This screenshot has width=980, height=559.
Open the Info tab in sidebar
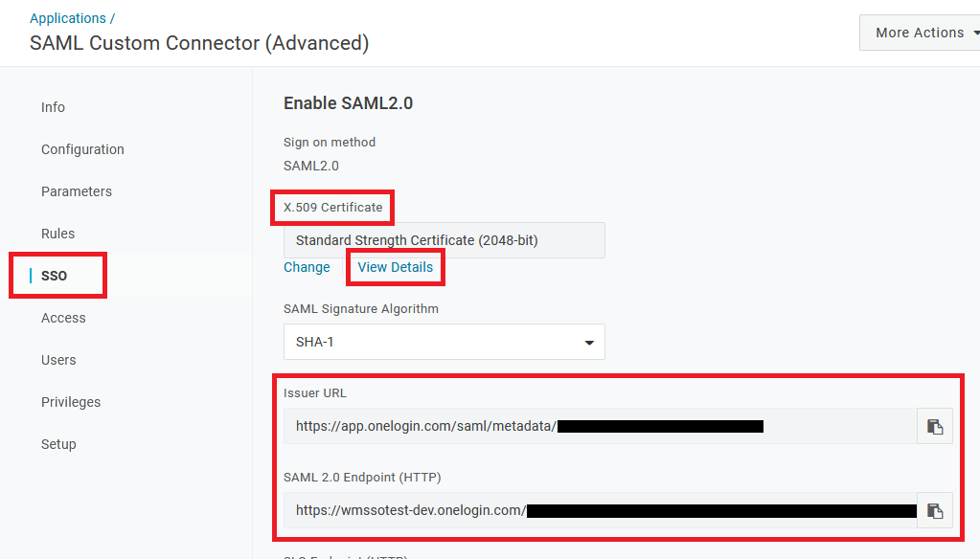click(53, 107)
